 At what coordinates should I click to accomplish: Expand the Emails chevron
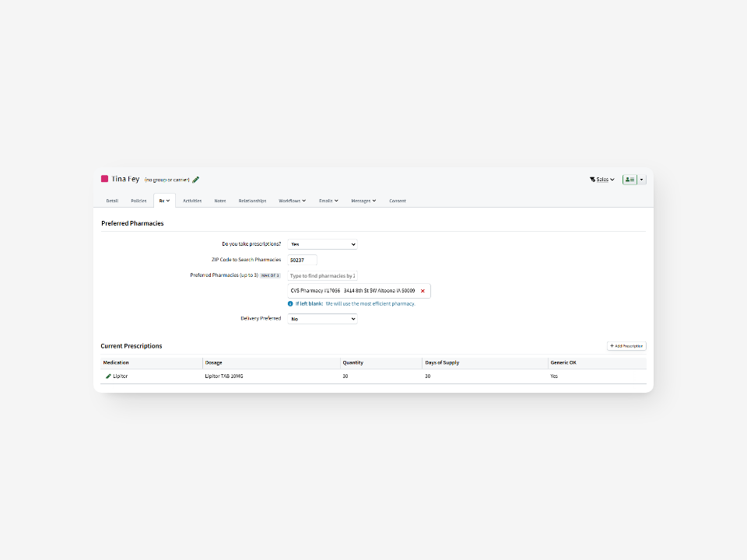click(x=335, y=201)
